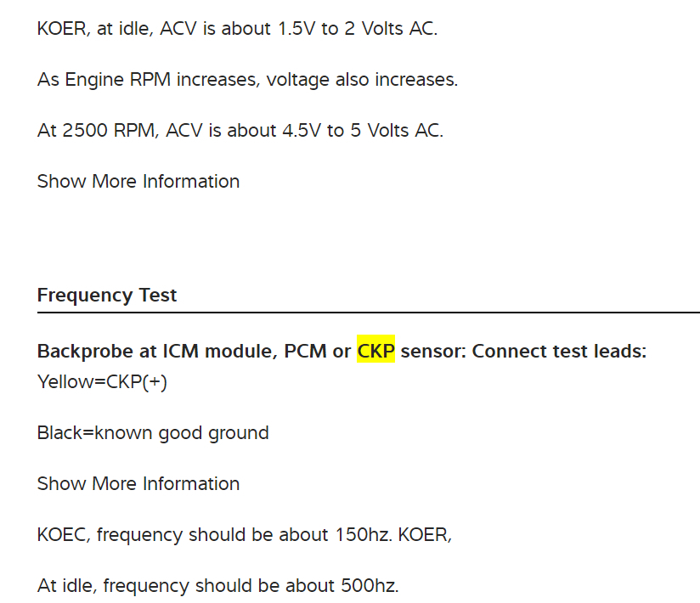700x603 pixels.
Task: Click the word Backprobe in the bold line
Action: tap(85, 352)
